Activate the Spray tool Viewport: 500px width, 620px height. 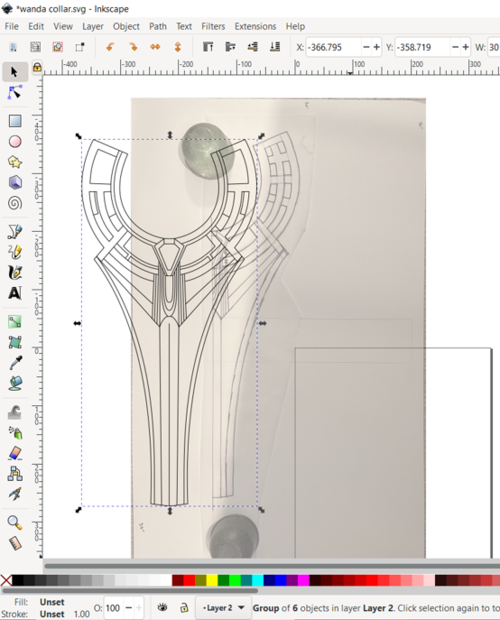(x=15, y=433)
